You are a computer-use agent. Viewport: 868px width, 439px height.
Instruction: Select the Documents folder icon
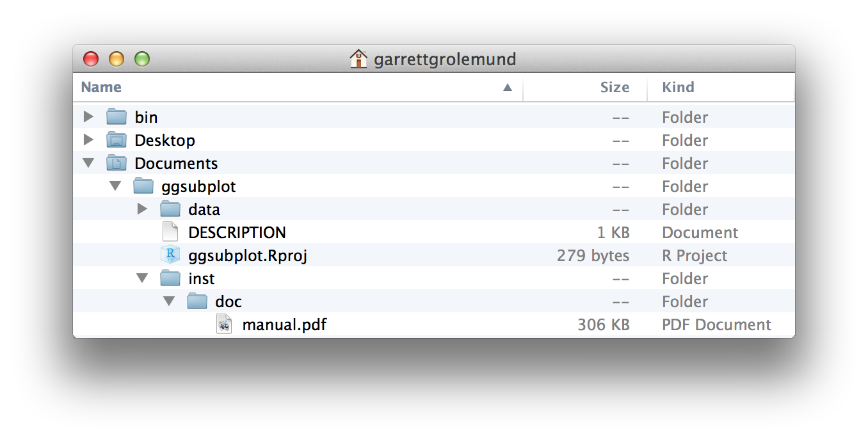coord(116,163)
